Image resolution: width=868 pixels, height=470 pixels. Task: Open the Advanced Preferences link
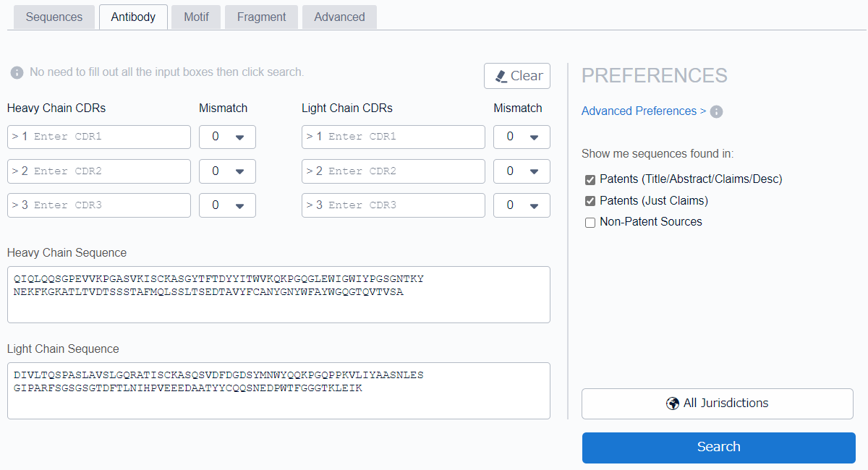(x=643, y=111)
